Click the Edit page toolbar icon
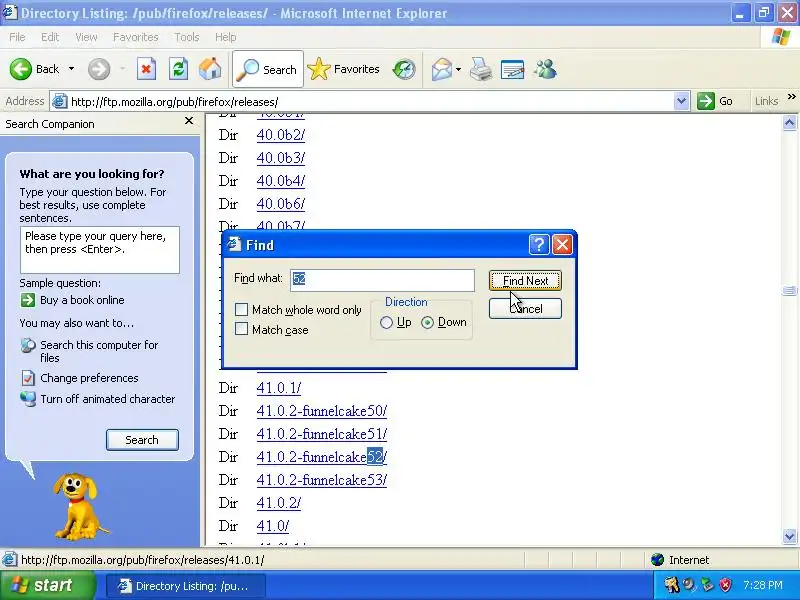This screenshot has width=800, height=600. 513,69
